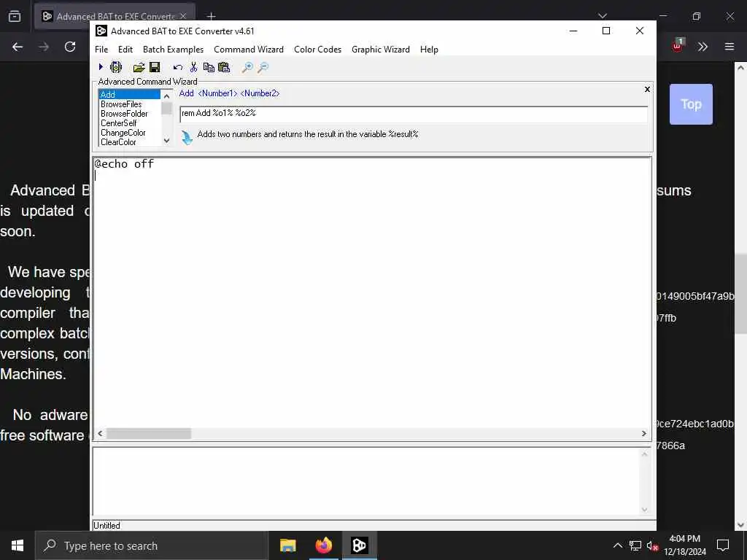
Task: Open the File menu
Action: [x=101, y=50]
